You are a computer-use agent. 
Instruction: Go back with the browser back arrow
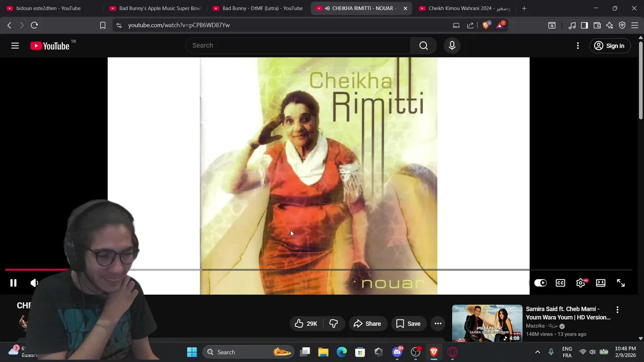point(9,25)
